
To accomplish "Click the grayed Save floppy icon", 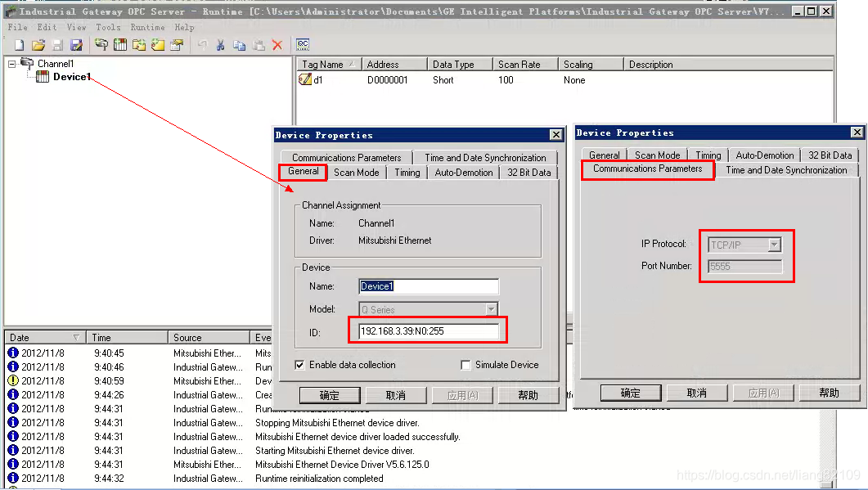I will click(57, 45).
